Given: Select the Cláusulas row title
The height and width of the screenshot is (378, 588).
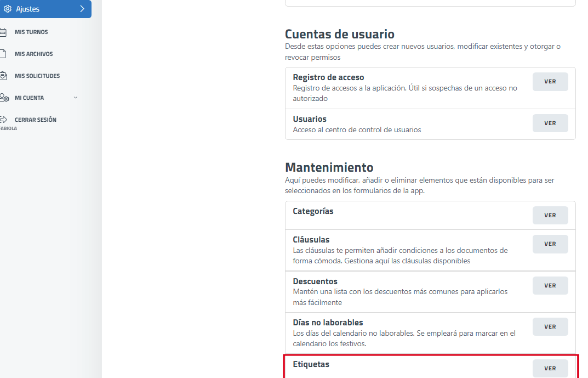Looking at the screenshot, I should pyautogui.click(x=311, y=240).
